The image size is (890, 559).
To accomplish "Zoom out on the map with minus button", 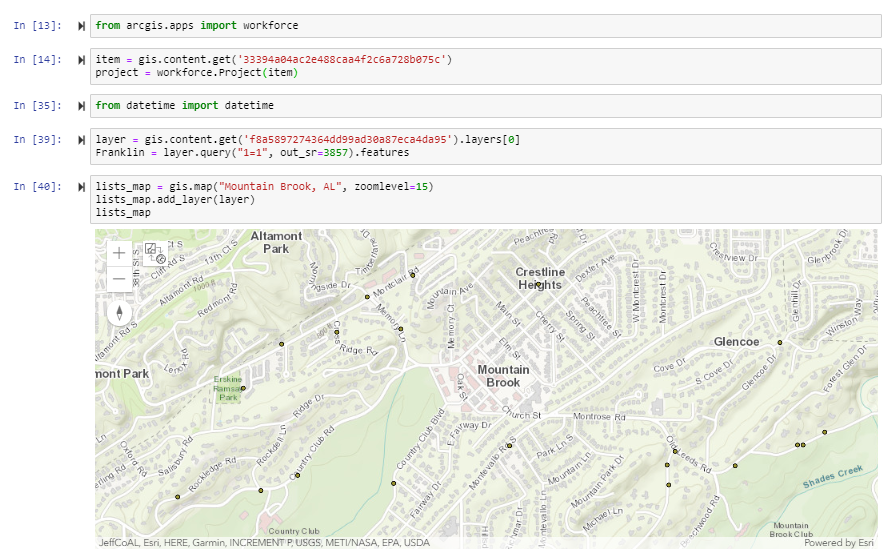I will (x=119, y=279).
